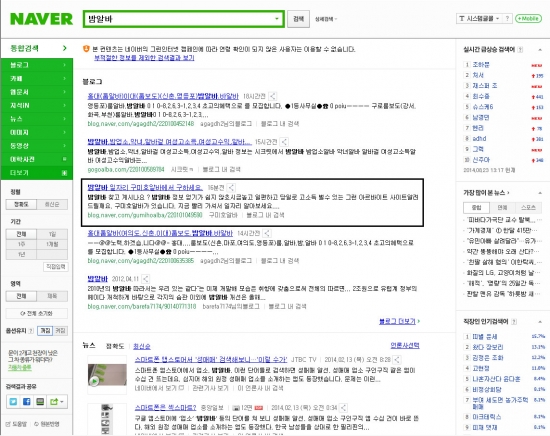The height and width of the screenshot is (436, 550).
Task: Click the NAVER logo
Action: tap(41, 19)
